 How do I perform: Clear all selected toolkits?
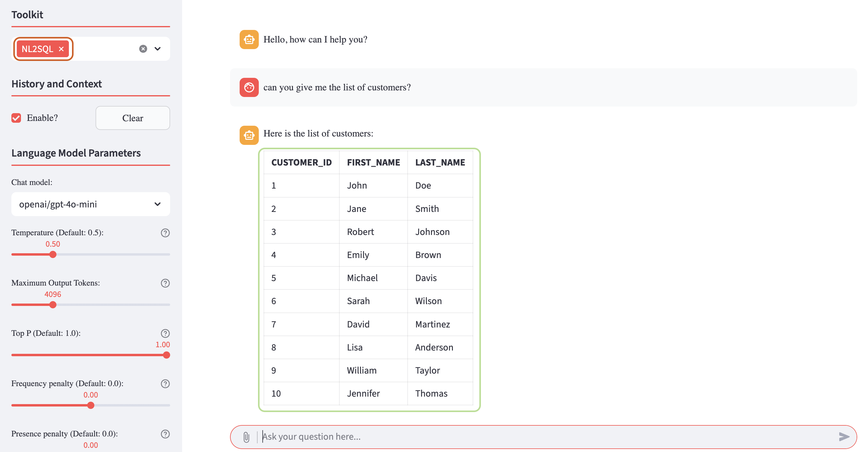pos(143,49)
